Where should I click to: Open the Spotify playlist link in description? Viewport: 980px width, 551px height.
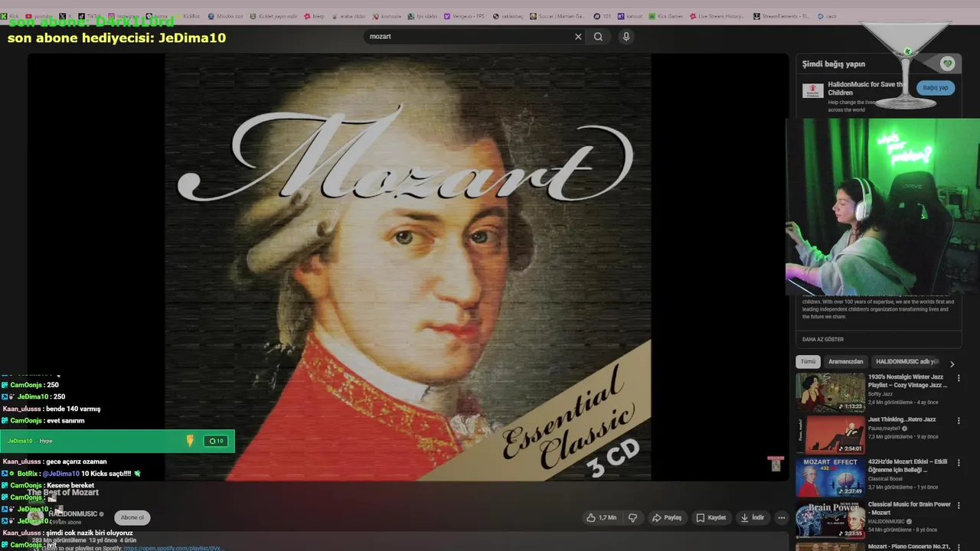click(x=173, y=548)
